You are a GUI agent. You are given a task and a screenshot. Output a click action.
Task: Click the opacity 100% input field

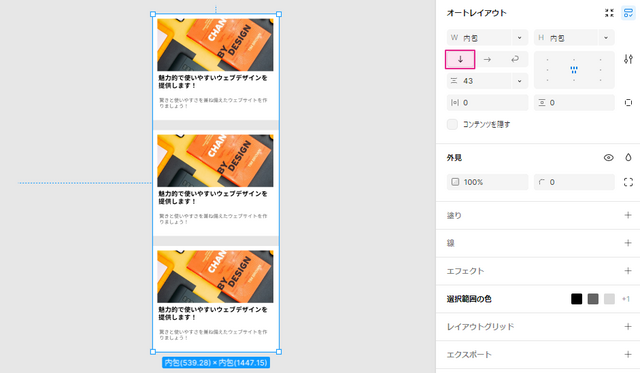tap(487, 182)
